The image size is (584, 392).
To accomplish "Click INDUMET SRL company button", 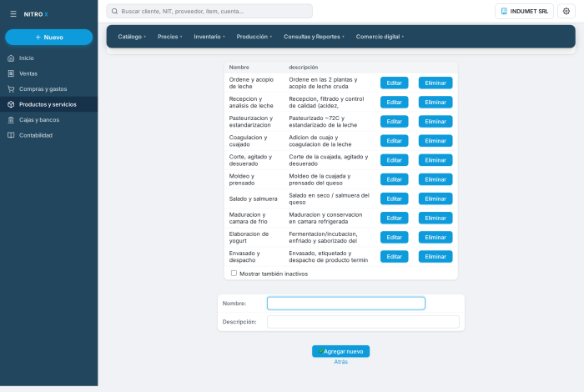I will 524,11.
